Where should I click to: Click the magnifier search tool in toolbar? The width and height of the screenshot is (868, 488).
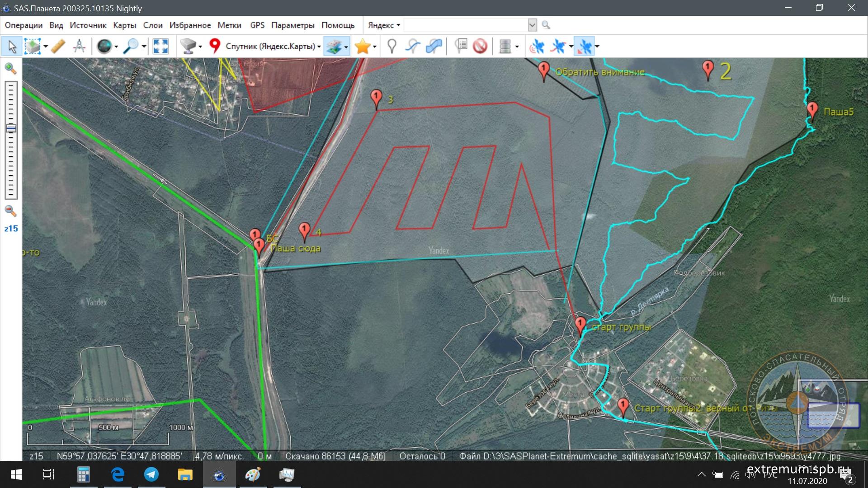(x=131, y=46)
